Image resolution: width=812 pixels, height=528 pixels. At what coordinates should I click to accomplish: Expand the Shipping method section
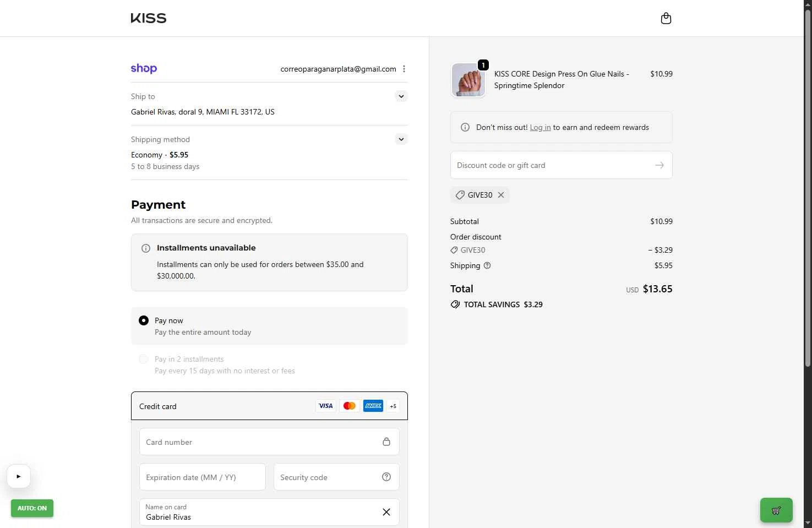[x=401, y=139]
